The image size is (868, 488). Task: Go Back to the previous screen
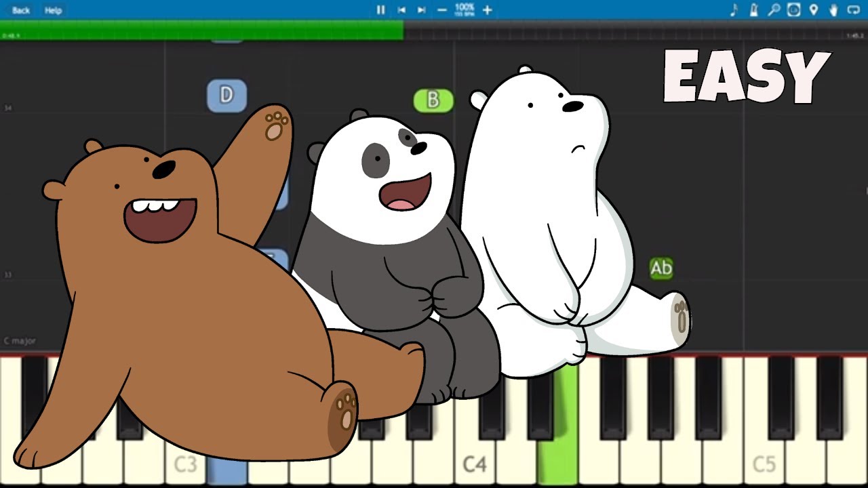pos(21,10)
